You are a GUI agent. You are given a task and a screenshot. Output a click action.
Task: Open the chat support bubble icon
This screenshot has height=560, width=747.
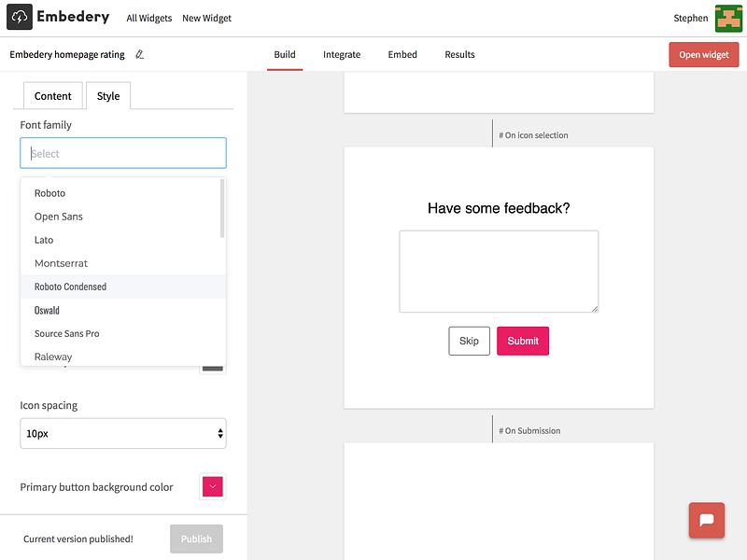click(x=707, y=520)
